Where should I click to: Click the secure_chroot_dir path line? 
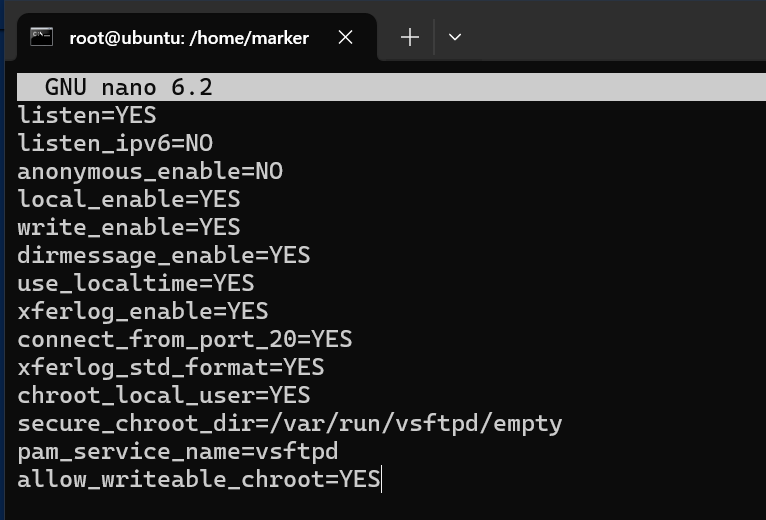pyautogui.click(x=290, y=423)
